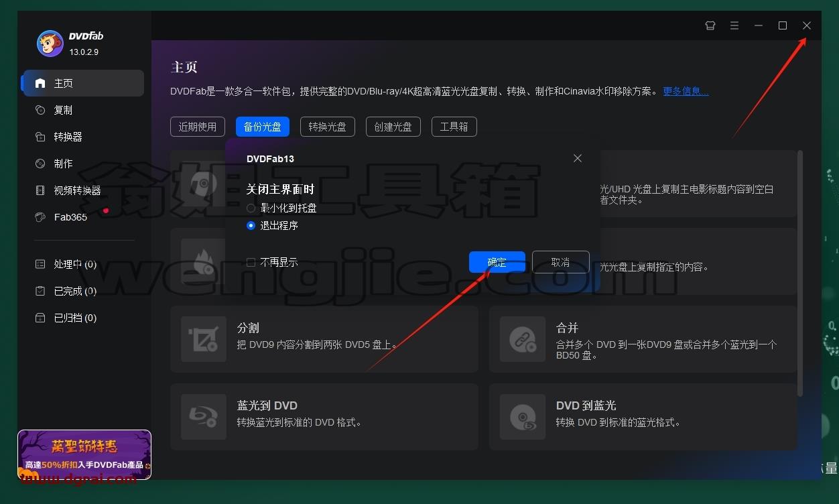Open the skin theme icon in title bar
839x504 pixels.
(710, 25)
